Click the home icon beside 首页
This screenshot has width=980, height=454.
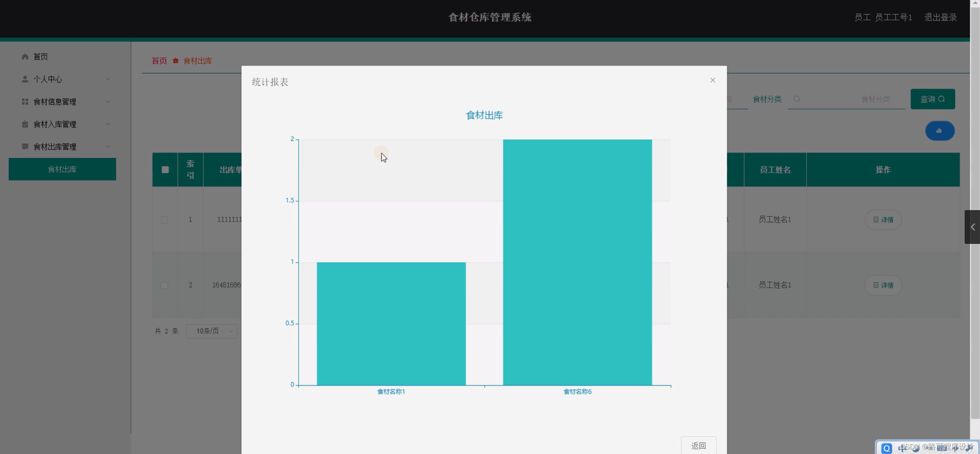tap(25, 56)
